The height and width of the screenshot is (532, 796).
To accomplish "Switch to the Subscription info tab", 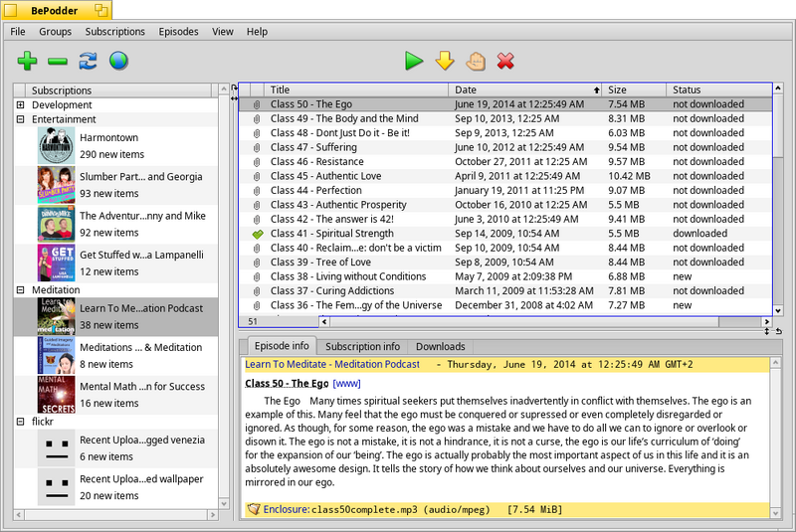I will 362,346.
